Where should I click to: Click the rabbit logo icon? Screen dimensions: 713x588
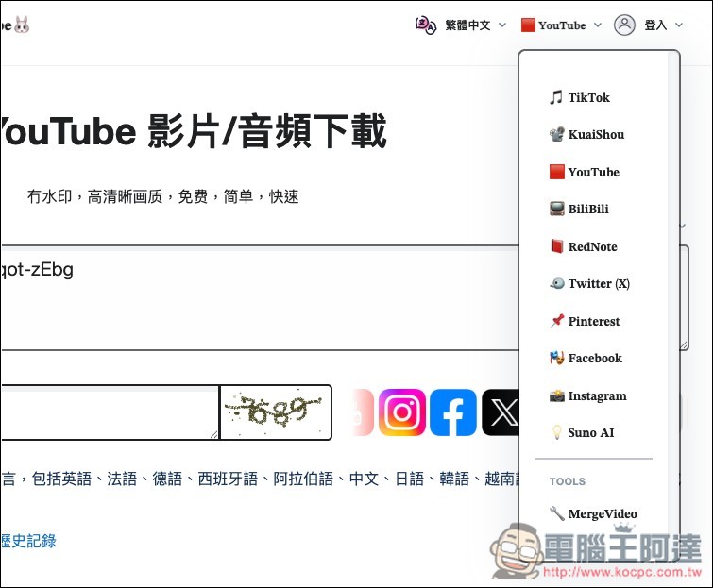pos(22,25)
